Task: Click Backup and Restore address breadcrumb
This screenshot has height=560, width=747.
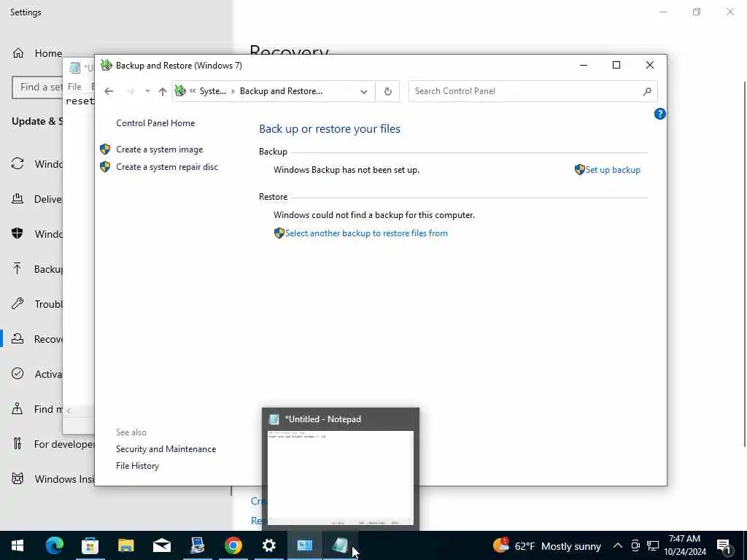Action: pos(281,91)
